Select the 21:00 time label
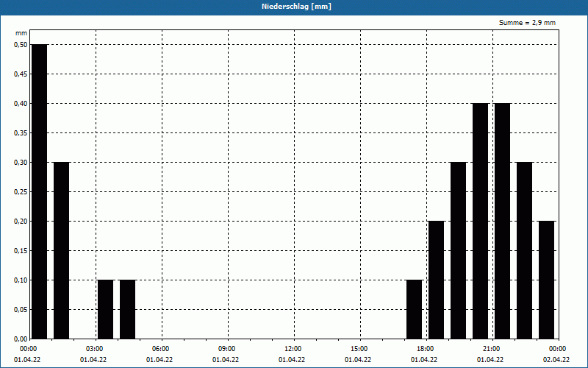 coord(492,349)
